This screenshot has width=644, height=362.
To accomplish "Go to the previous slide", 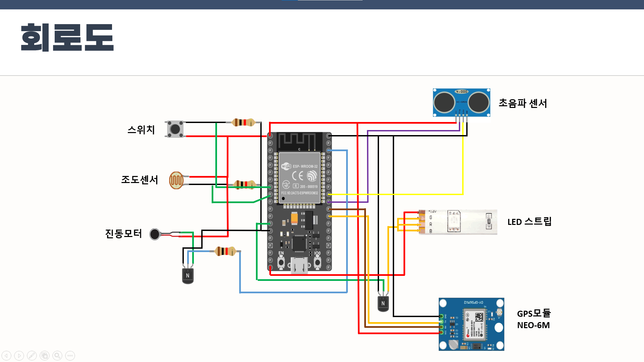I will pos(7,356).
